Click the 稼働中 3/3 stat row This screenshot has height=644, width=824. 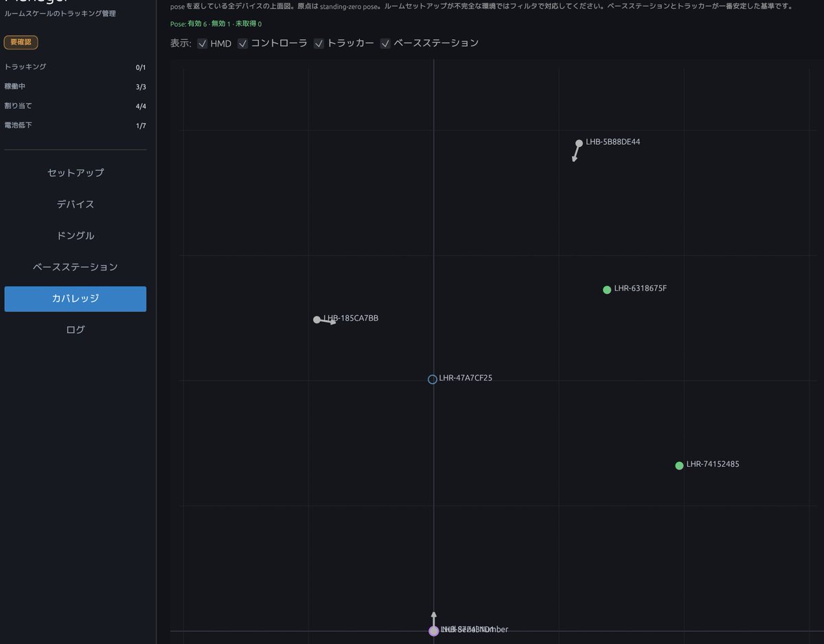pyautogui.click(x=76, y=87)
